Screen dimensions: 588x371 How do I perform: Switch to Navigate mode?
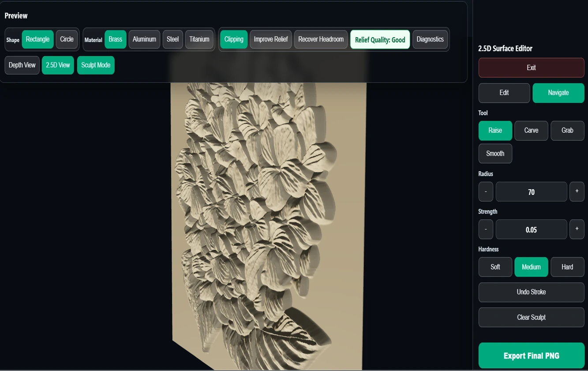click(558, 93)
